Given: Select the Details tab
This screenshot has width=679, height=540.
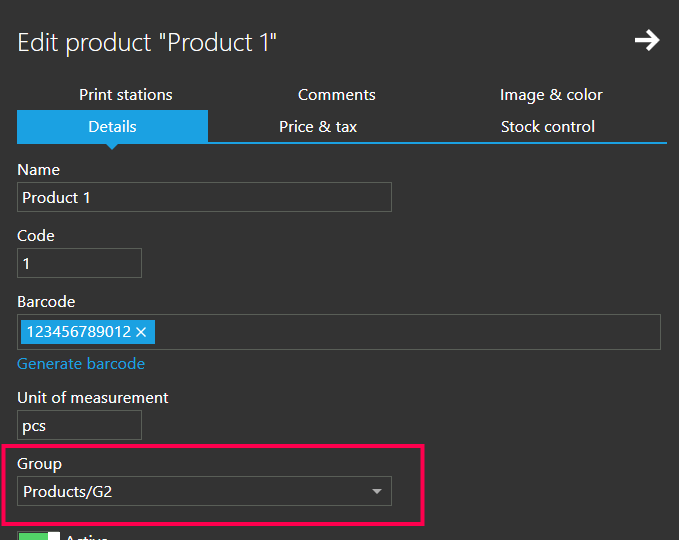Looking at the screenshot, I should coord(112,127).
